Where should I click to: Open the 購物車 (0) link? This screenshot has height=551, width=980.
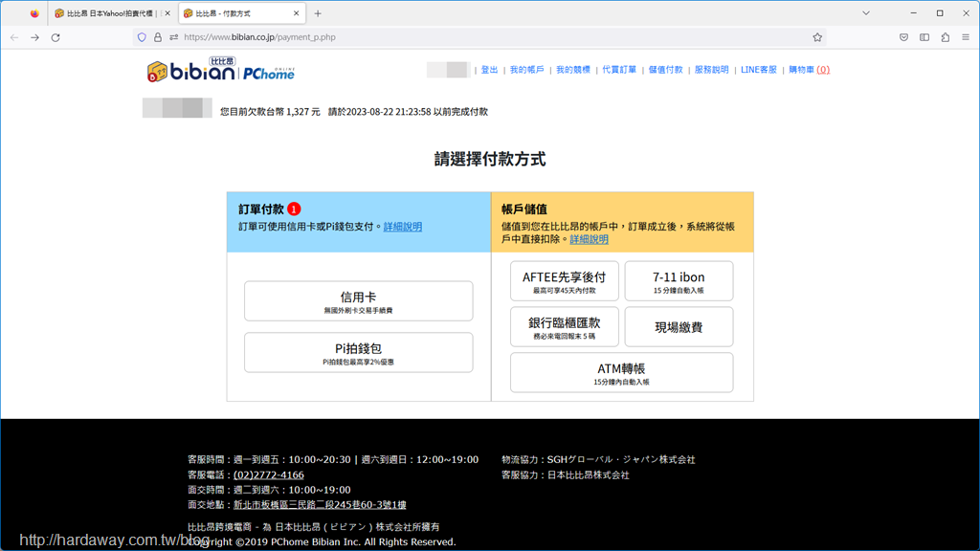click(x=810, y=70)
